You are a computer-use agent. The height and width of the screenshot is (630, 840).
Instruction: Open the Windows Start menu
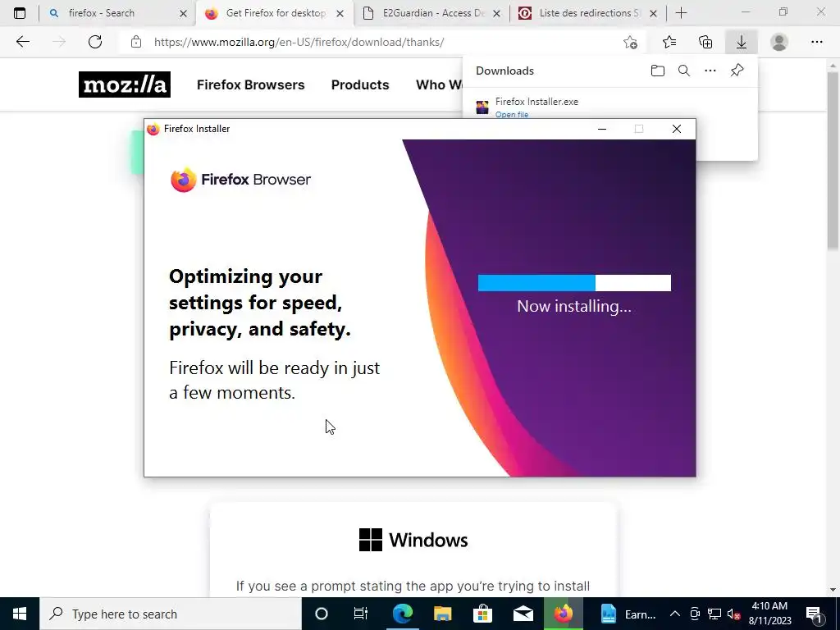[x=20, y=614]
